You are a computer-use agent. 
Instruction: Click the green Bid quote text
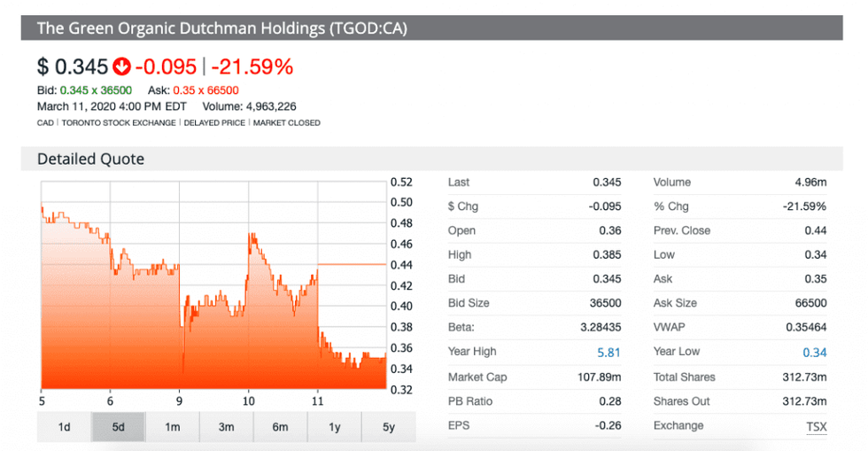point(84,90)
